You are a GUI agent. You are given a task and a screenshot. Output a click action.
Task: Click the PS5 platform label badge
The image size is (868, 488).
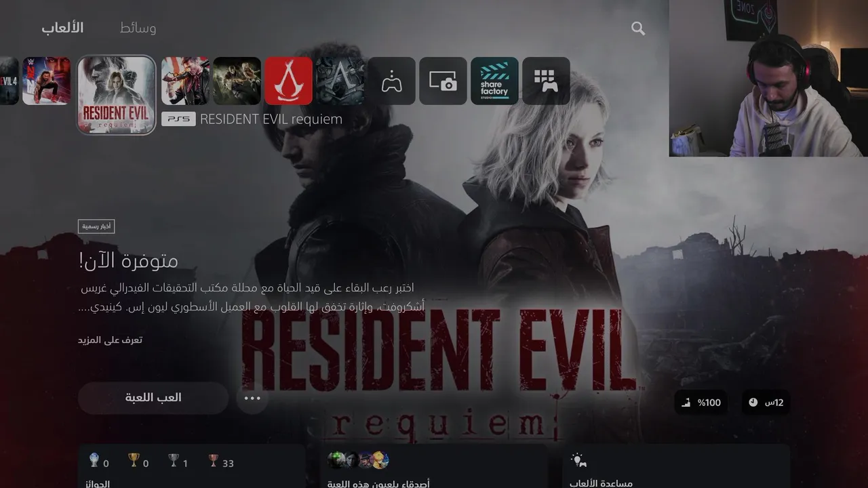pos(178,119)
